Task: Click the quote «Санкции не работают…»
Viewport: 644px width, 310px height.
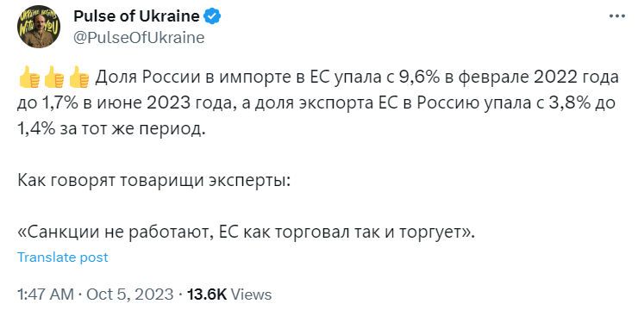Action: pos(247,233)
